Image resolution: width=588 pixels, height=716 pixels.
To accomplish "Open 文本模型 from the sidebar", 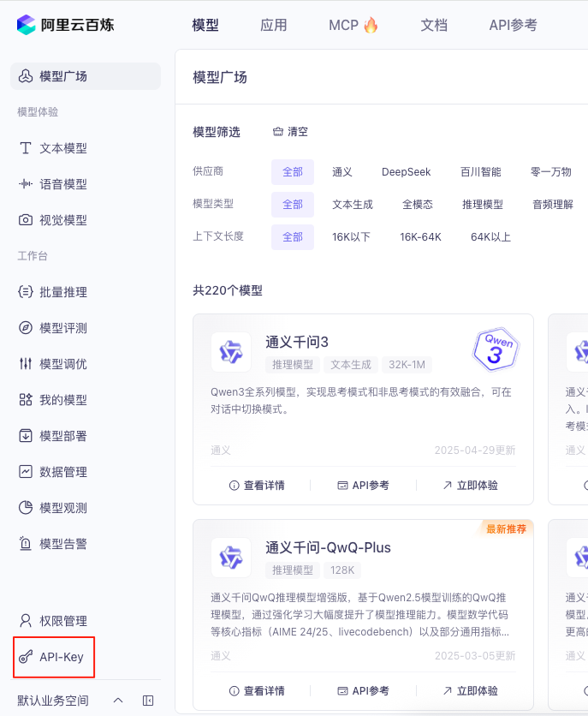I will pos(62,148).
